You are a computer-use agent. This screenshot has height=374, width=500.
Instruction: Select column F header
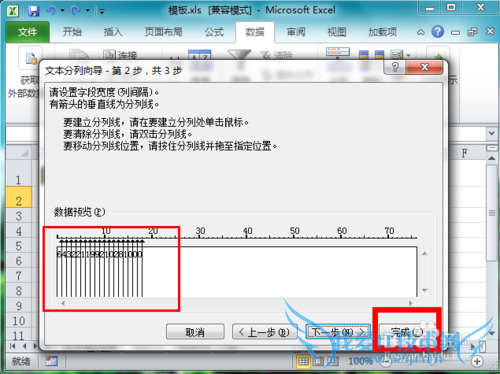465,153
